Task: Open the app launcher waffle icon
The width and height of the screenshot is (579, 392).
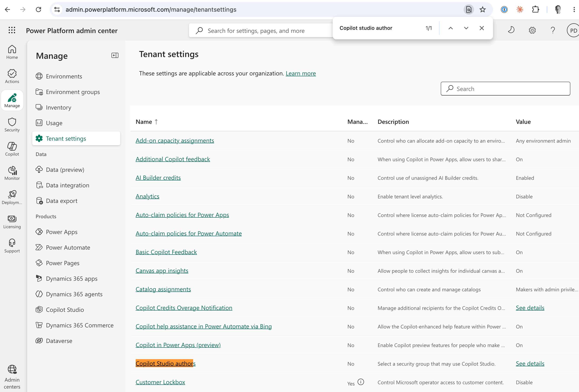Action: (x=12, y=30)
